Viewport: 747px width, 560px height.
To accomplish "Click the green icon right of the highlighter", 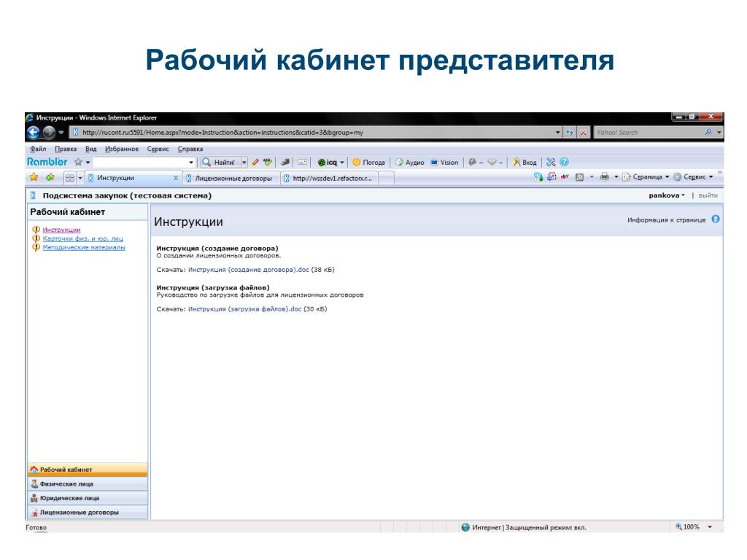I will click(268, 163).
